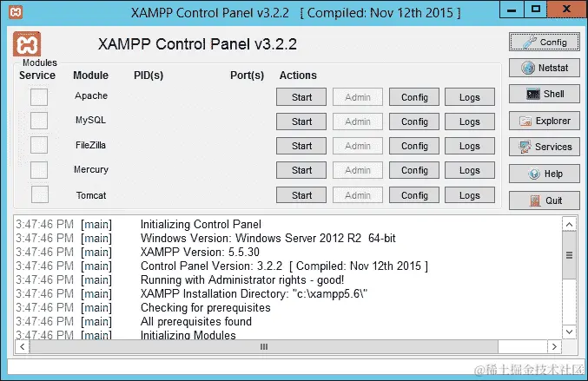Click the XAMPP title bar icon

coord(16,12)
